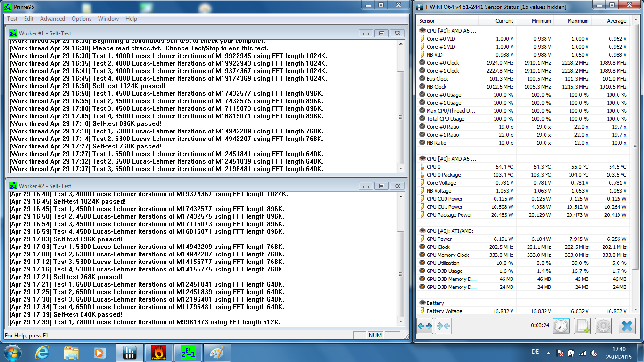This screenshot has height=362, width=644.
Task: Click the muted volume tray icon
Action: click(594, 353)
